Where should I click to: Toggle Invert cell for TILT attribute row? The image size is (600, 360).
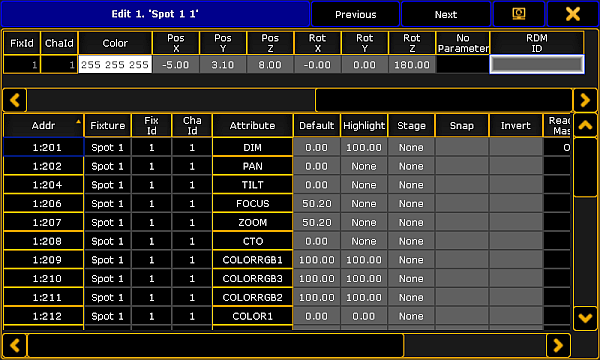515,185
